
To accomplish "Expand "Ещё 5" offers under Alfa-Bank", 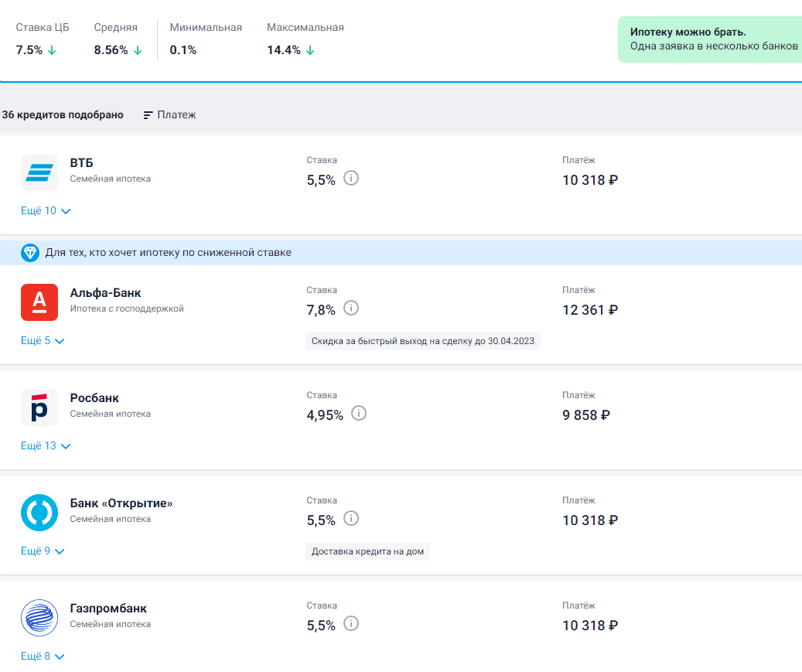I will (43, 341).
